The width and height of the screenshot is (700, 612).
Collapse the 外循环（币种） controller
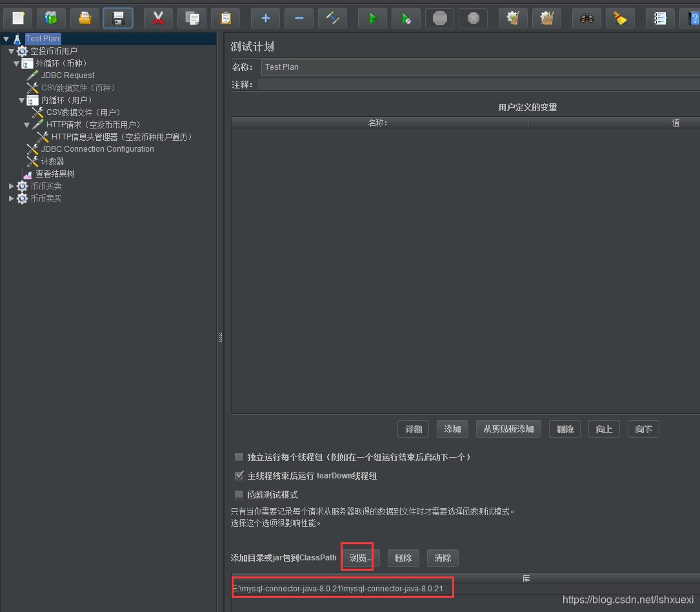point(17,63)
